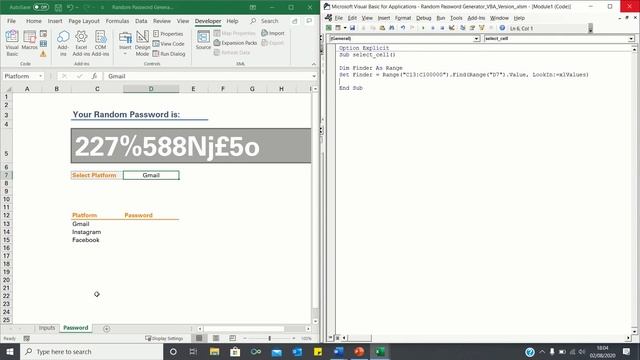
Task: Open the Insert menu in VBA editor
Action: 384,18
